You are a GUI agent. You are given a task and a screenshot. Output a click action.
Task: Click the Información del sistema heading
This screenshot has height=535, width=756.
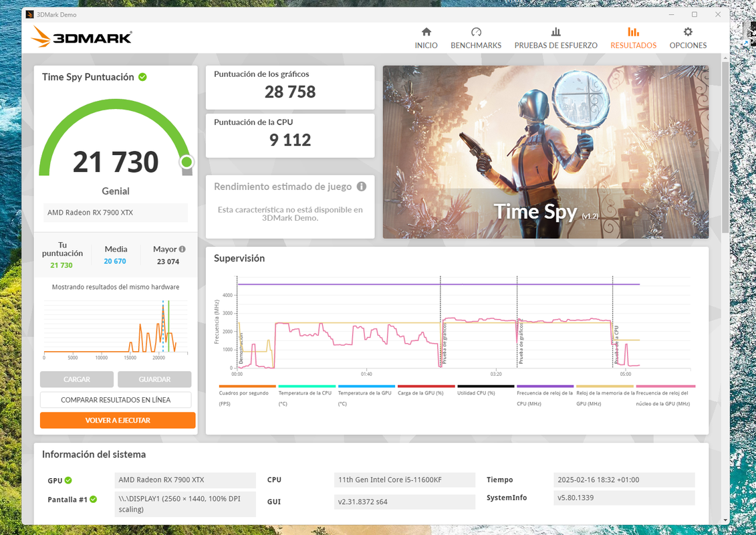click(x=94, y=455)
